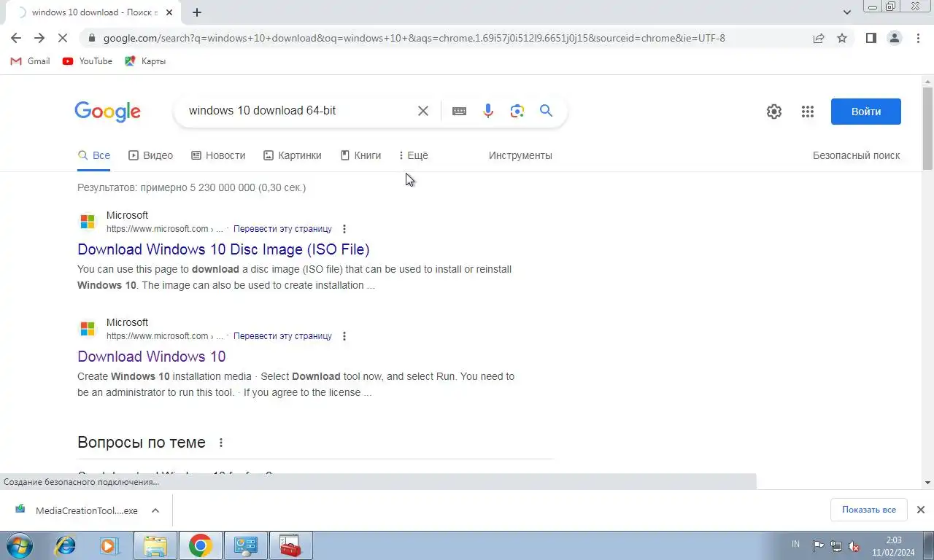Screen dimensions: 934x560
Task: Open the Chrome side panel
Action: (871, 38)
